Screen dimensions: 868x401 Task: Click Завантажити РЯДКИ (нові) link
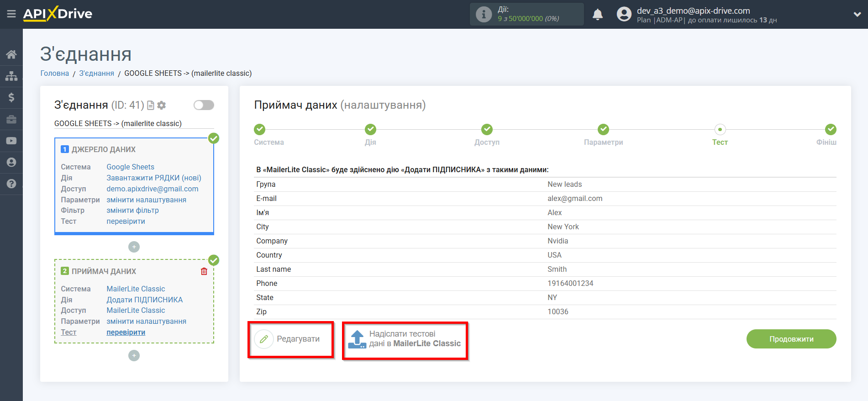(154, 178)
